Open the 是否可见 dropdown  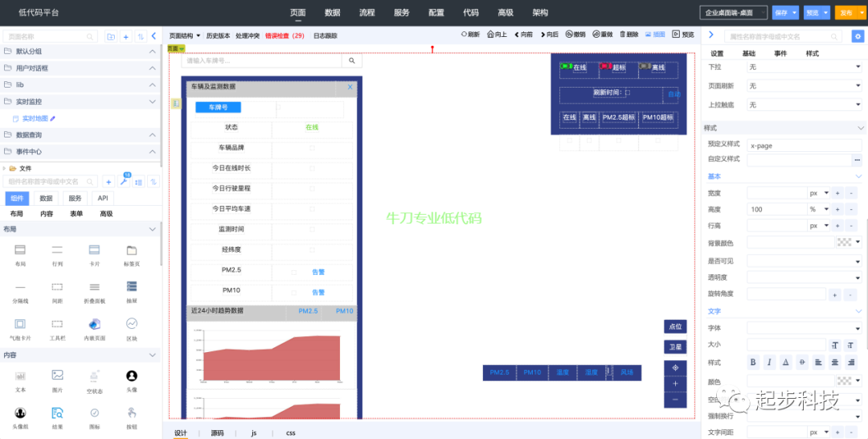click(x=804, y=261)
